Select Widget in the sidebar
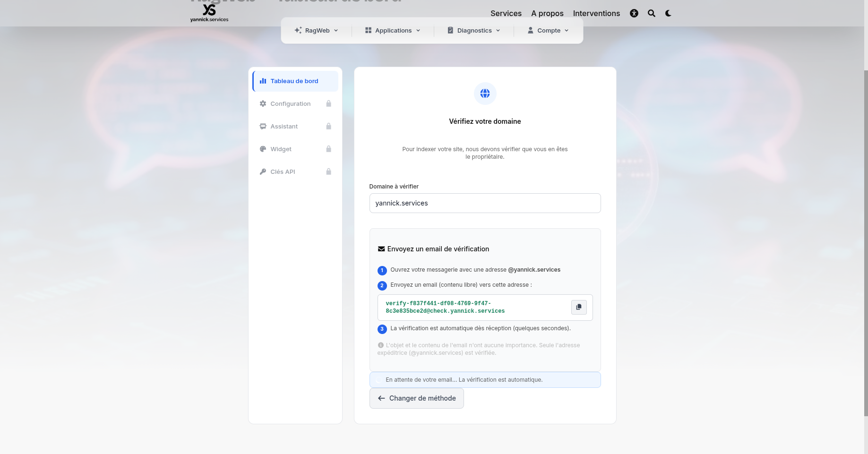868x454 pixels. tap(295, 149)
